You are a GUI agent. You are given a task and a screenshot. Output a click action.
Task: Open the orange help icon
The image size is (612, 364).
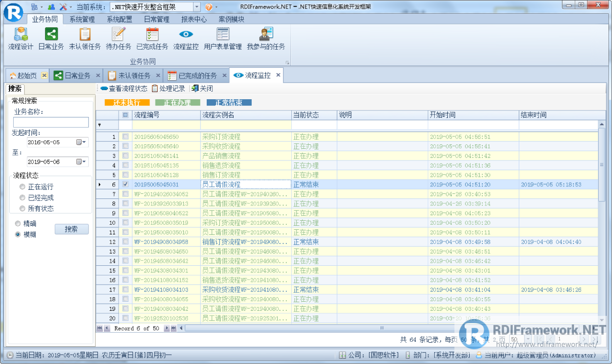209,7
